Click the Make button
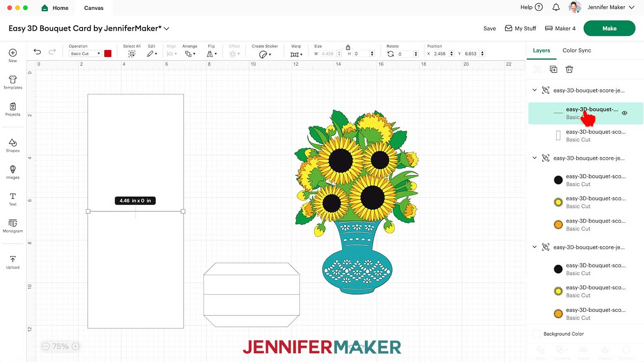 point(609,28)
